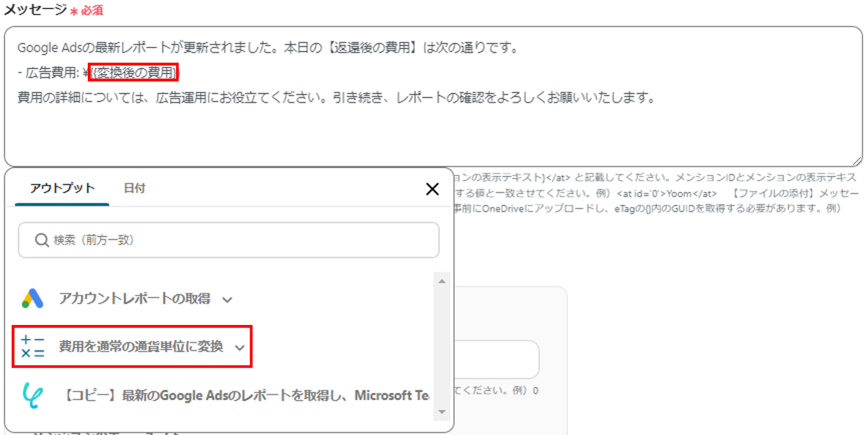The image size is (868, 435).
Task: Click the input field behind the popup
Action: point(496,359)
